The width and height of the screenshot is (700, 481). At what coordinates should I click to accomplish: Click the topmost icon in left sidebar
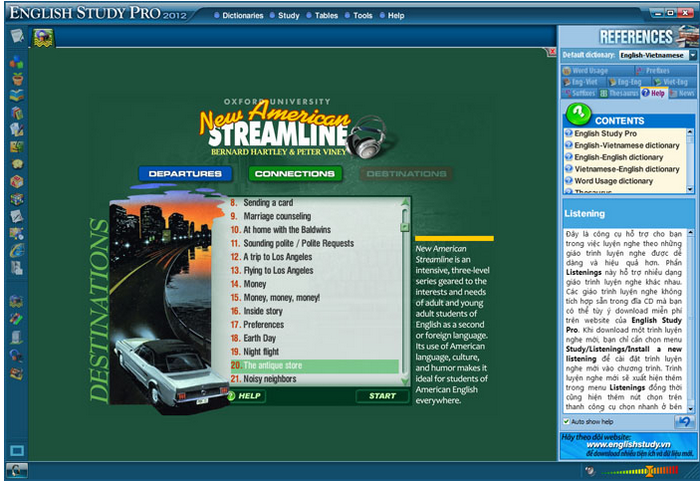click(16, 37)
